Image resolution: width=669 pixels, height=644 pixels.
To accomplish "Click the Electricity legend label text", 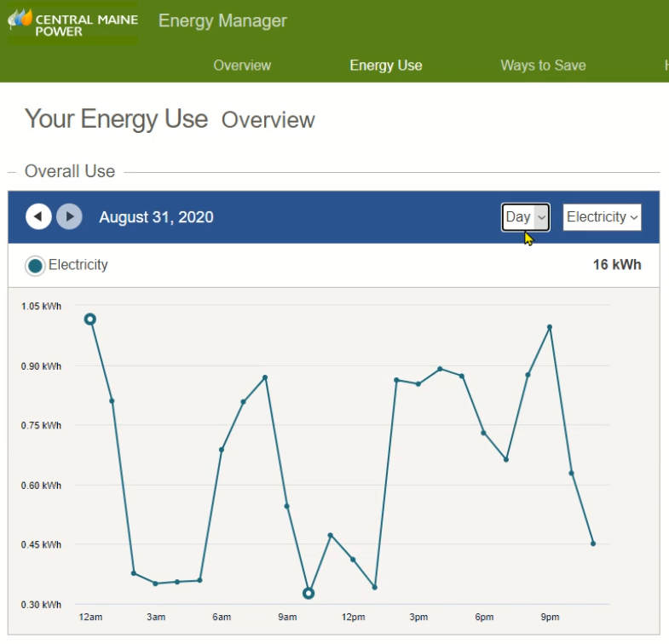I will (78, 265).
